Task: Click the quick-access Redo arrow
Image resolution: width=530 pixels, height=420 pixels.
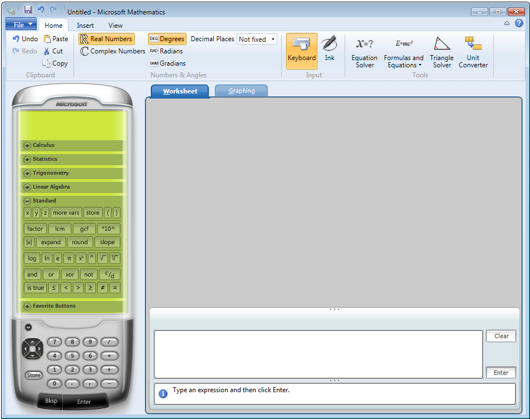Action: 53,10
